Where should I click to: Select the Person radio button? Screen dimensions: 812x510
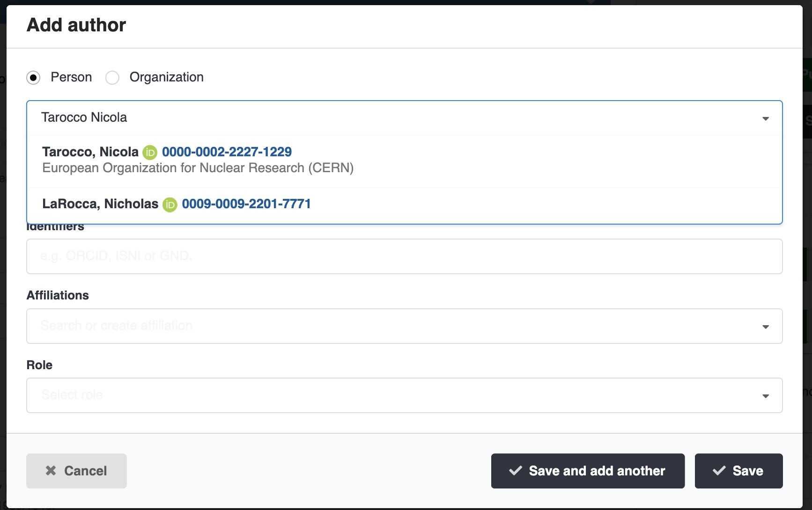coord(33,77)
